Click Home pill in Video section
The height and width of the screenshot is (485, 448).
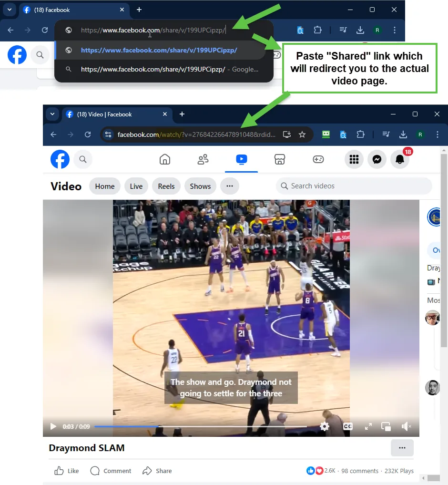[105, 186]
